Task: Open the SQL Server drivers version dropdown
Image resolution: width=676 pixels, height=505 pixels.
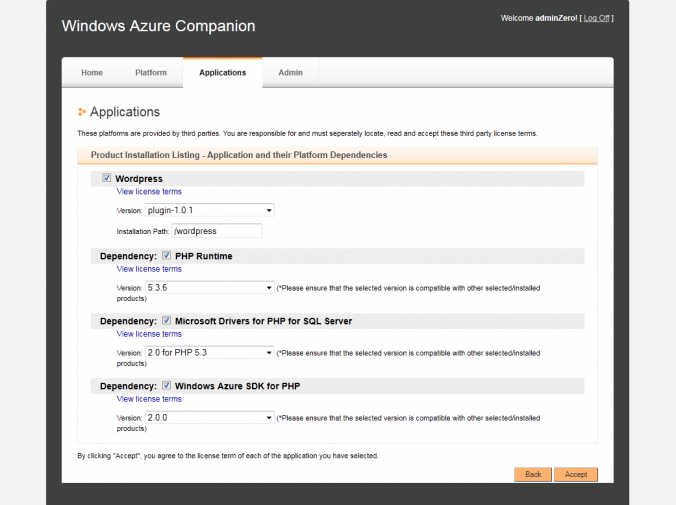Action: (x=210, y=353)
